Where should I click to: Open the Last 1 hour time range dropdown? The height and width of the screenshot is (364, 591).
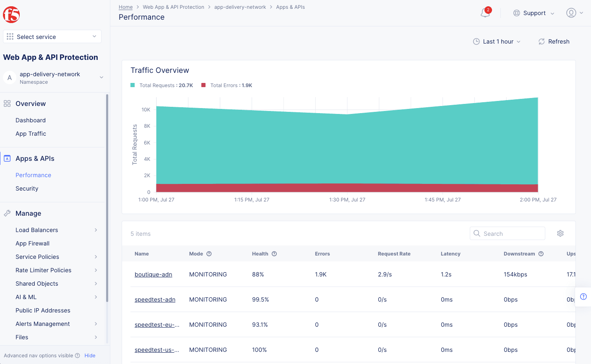click(x=497, y=41)
